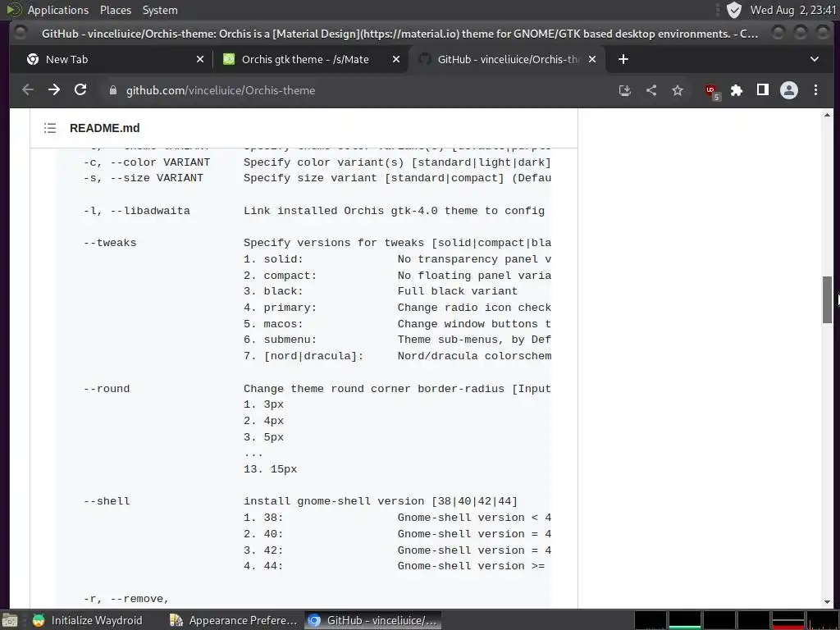Open Chrome three-dot menu
840x630 pixels.
[x=815, y=90]
